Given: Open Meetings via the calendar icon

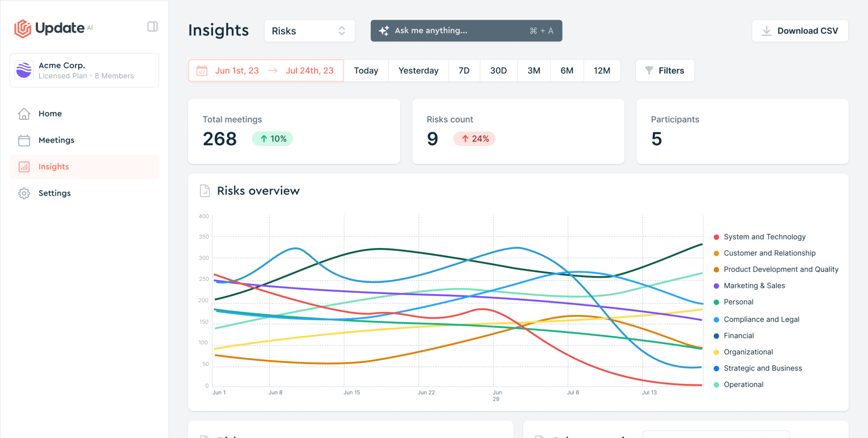Looking at the screenshot, I should point(24,140).
